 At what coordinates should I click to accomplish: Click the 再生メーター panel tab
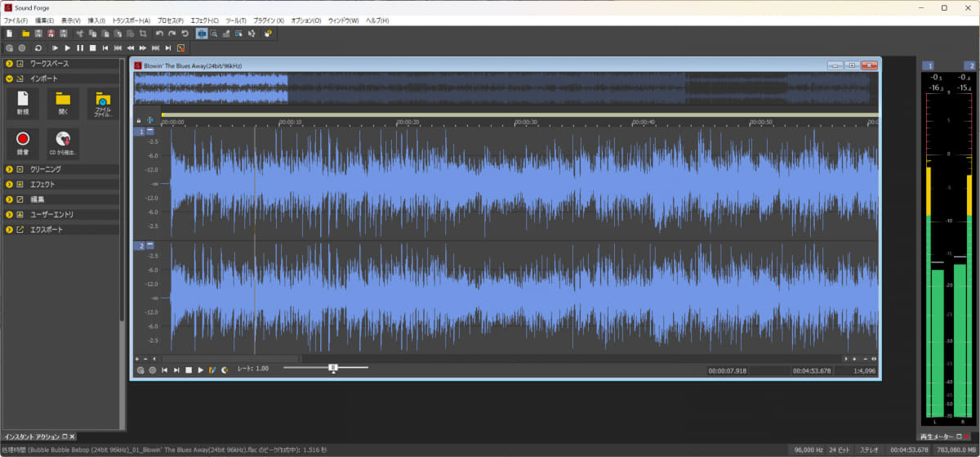pyautogui.click(x=944, y=437)
